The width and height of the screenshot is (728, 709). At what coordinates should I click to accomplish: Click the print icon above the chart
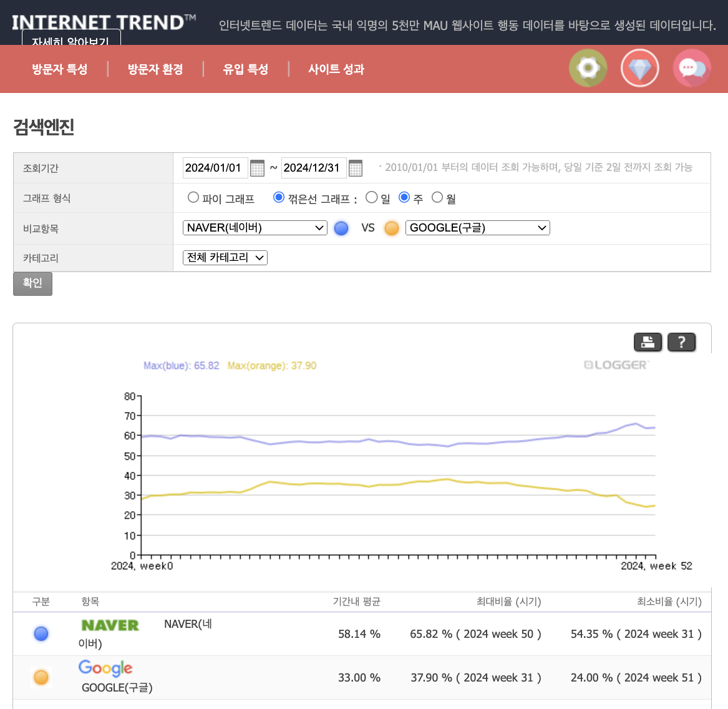point(648,342)
